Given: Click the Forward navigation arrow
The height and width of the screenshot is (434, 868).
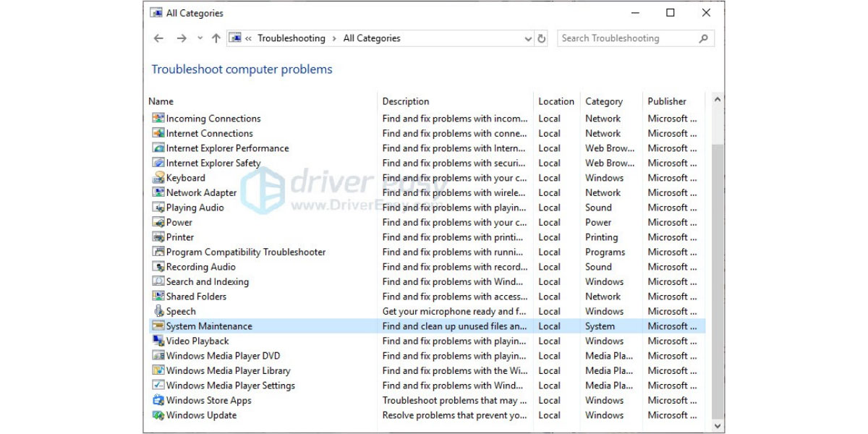Looking at the screenshot, I should (182, 38).
